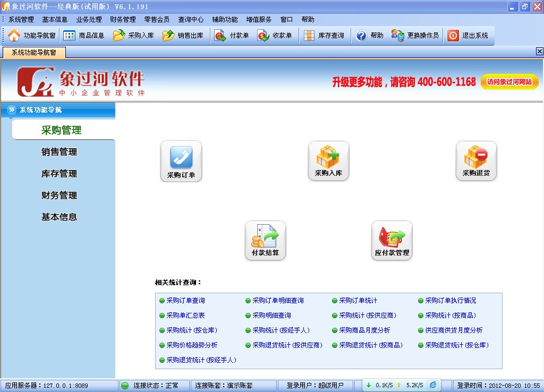Open 采购退货统计(按供应商) link
The image size is (544, 392).
[x=287, y=345]
